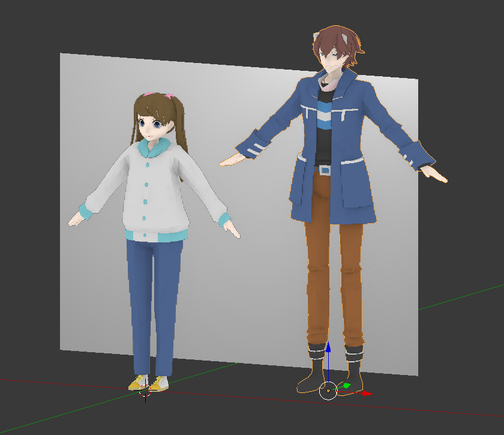Click the blue Z-axis manipulator arrow
The image size is (504, 435).
328,347
